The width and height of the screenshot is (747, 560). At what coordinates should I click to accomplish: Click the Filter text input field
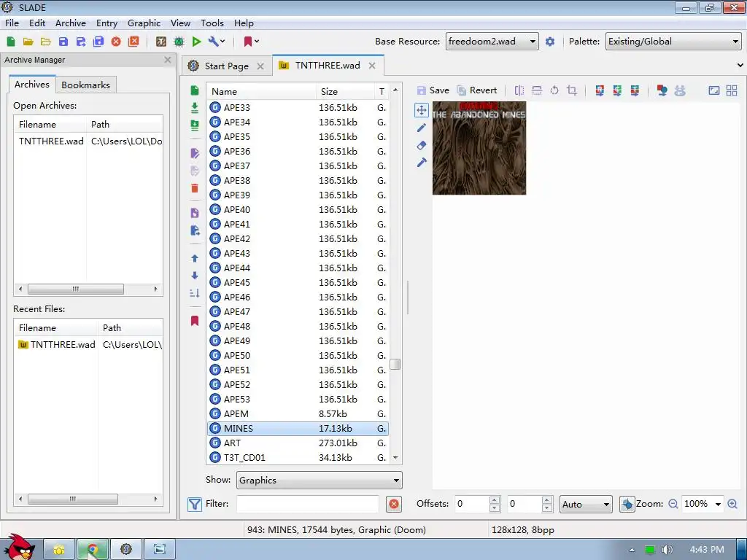(308, 504)
